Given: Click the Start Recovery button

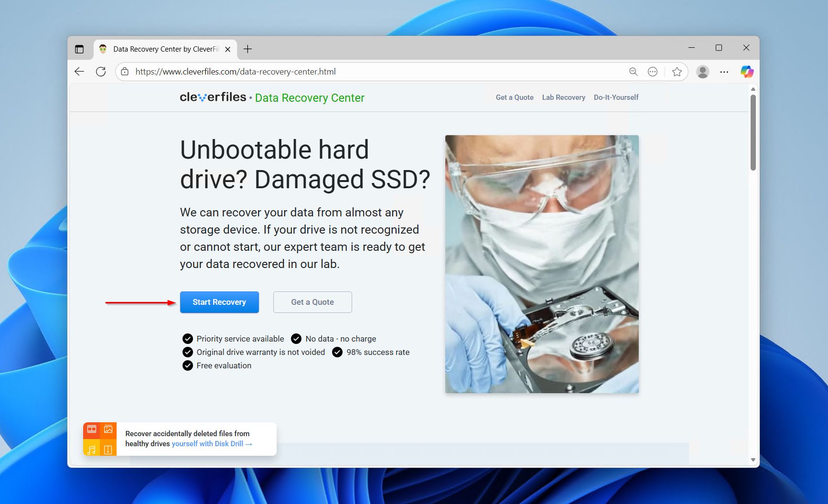Looking at the screenshot, I should [219, 302].
